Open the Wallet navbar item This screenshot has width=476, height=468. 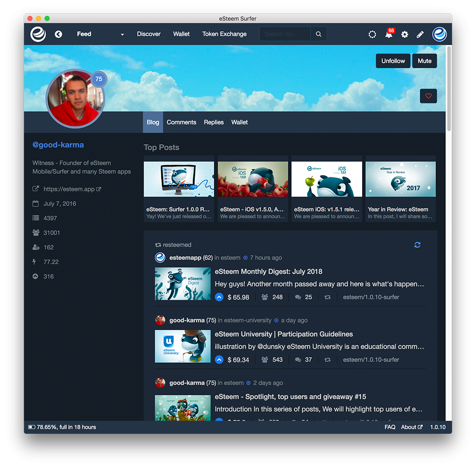point(181,34)
